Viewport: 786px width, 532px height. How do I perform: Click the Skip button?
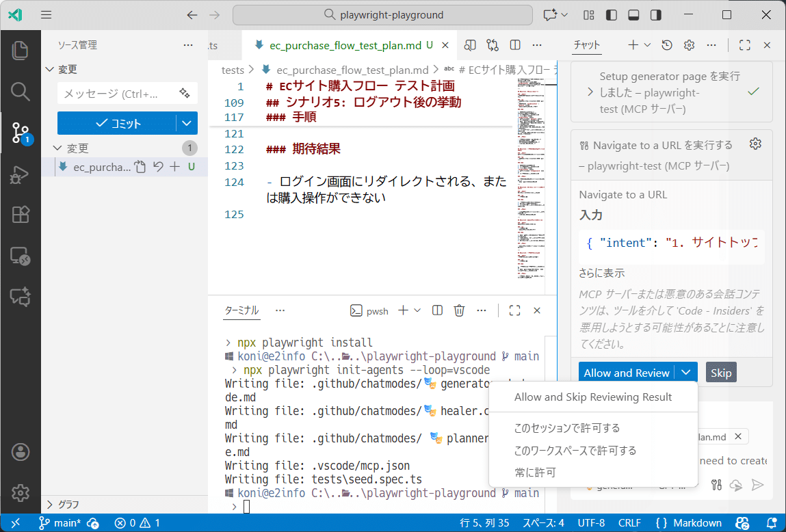click(x=721, y=373)
